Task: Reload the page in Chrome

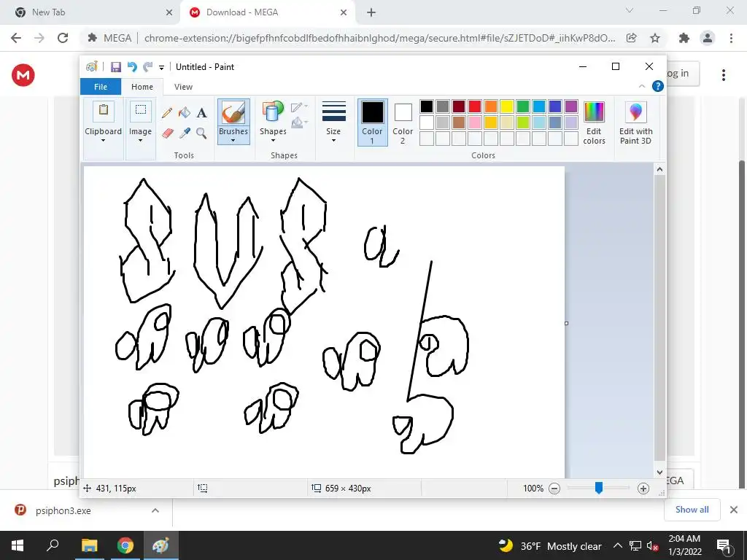Action: tap(63, 38)
